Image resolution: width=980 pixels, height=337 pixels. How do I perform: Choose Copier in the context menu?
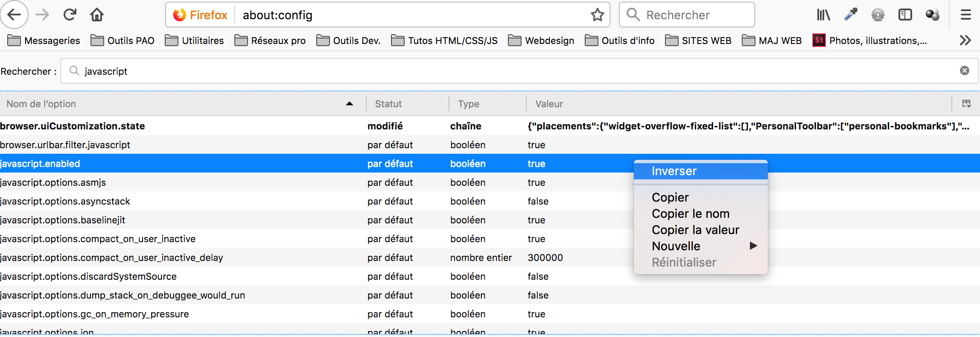tap(700, 197)
